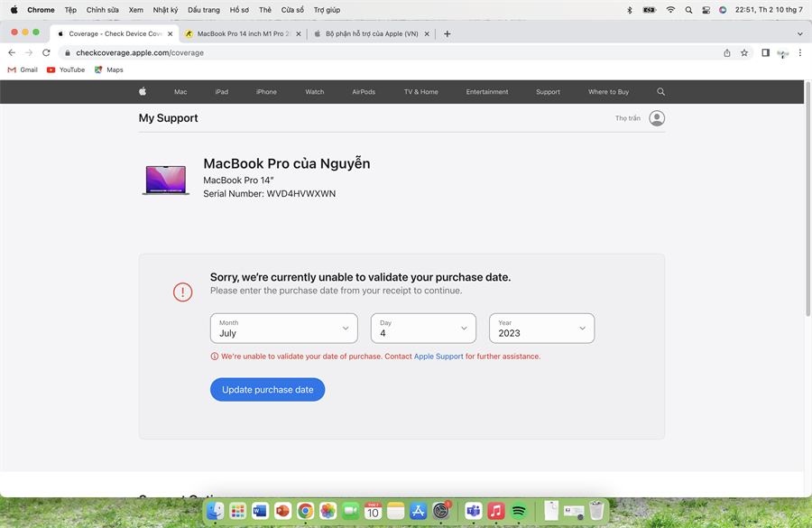Open Chrome profile avatar

[x=783, y=53]
